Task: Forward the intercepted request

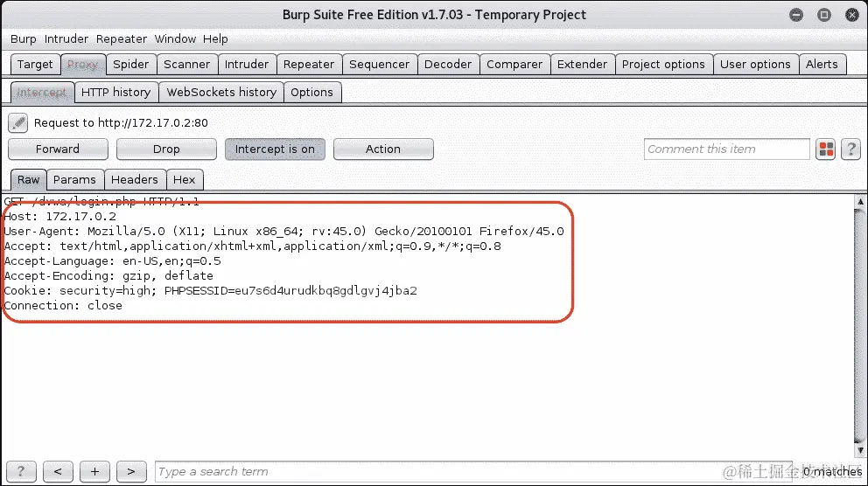Action: pos(58,149)
